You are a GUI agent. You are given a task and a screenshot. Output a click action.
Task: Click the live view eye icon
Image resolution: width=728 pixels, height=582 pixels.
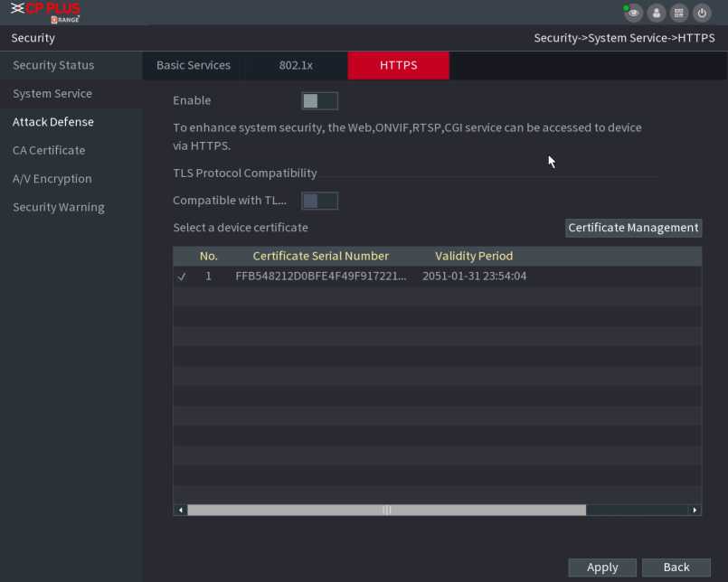[634, 13]
